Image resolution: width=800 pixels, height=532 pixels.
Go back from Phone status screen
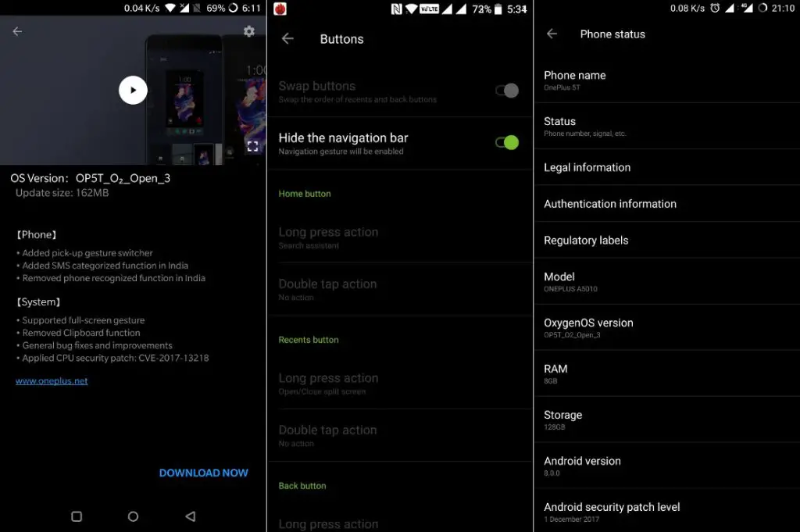pos(552,34)
